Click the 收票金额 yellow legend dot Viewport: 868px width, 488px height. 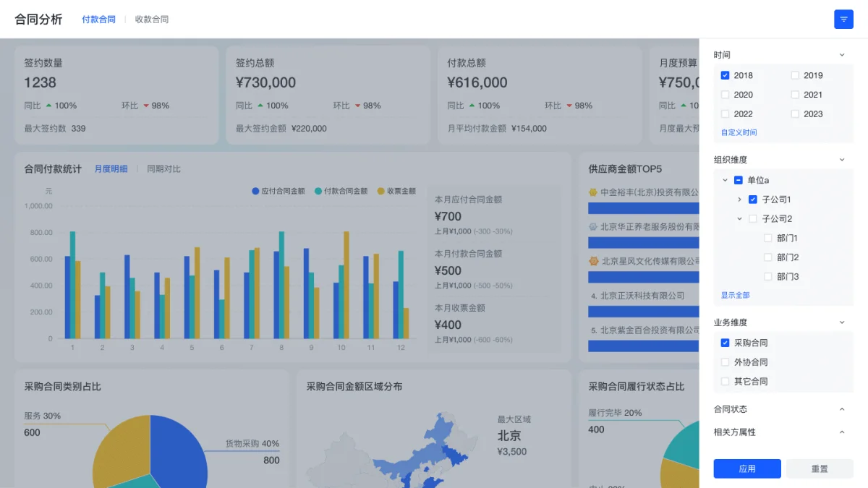(x=381, y=191)
